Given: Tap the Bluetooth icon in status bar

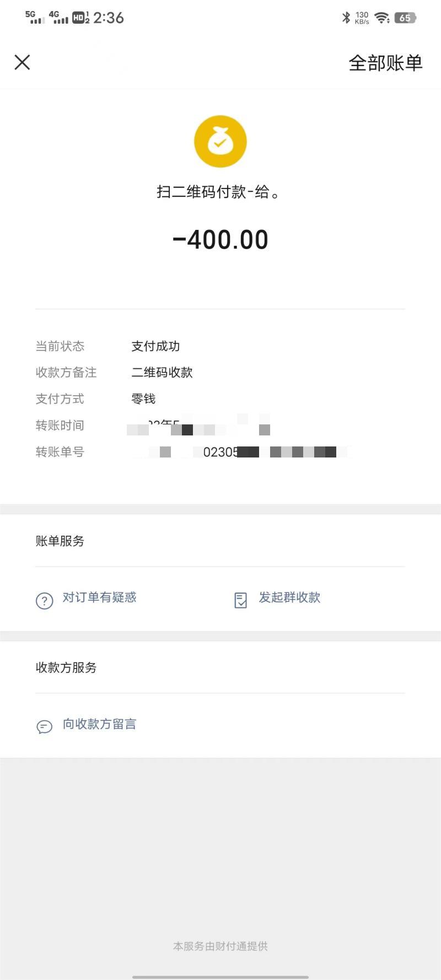Looking at the screenshot, I should pyautogui.click(x=346, y=18).
